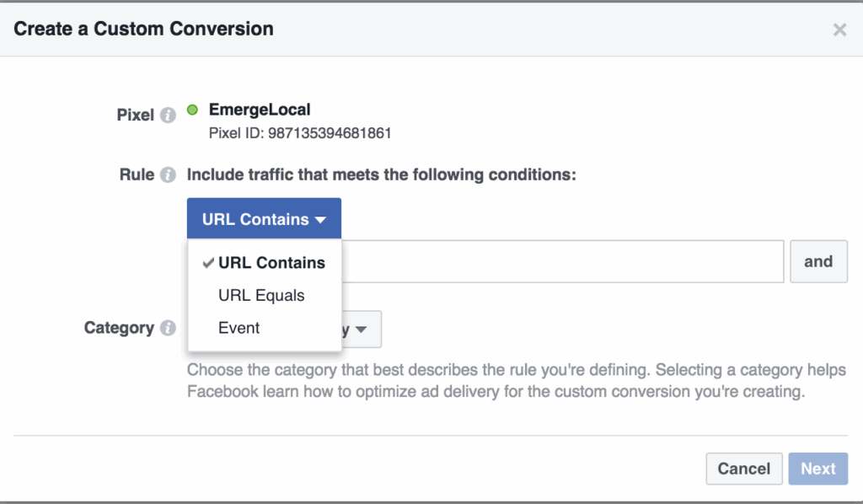Image resolution: width=863 pixels, height=504 pixels.
Task: Cancel the custom conversion dialog
Action: point(743,469)
